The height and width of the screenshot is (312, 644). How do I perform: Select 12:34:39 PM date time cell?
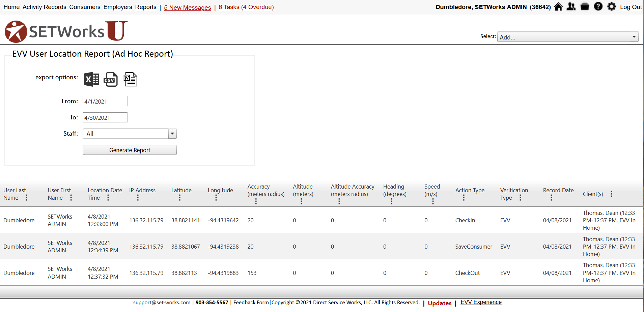click(x=103, y=247)
